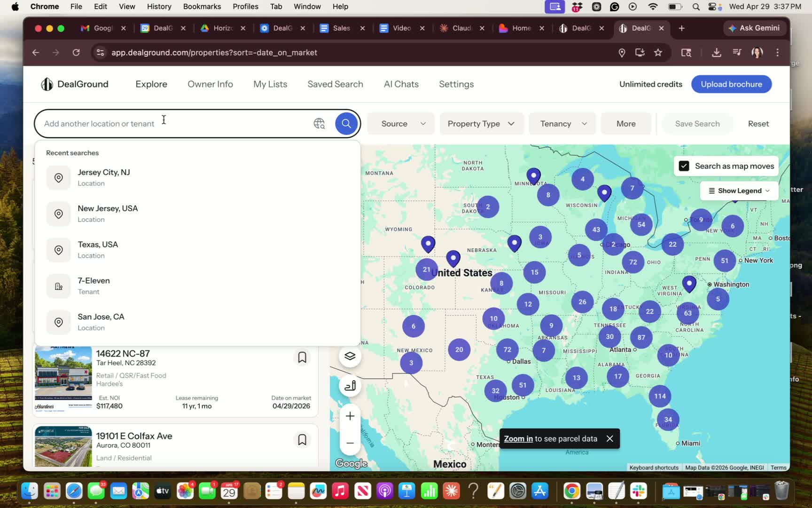Open Slack from the Dock
The height and width of the screenshot is (508, 812).
(x=639, y=491)
